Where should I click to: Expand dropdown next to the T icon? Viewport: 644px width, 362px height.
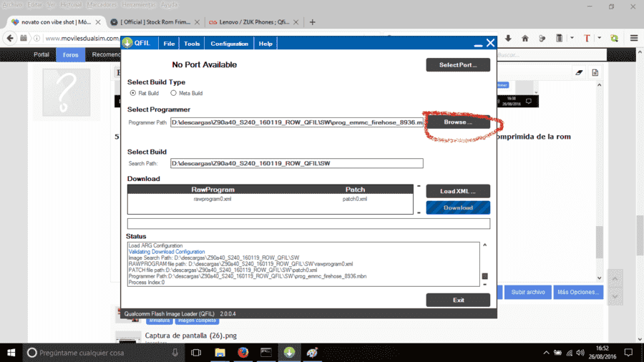click(600, 38)
